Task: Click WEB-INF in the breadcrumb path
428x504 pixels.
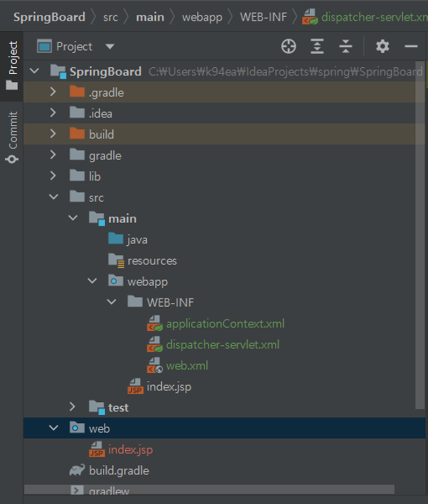Action: coord(263,17)
